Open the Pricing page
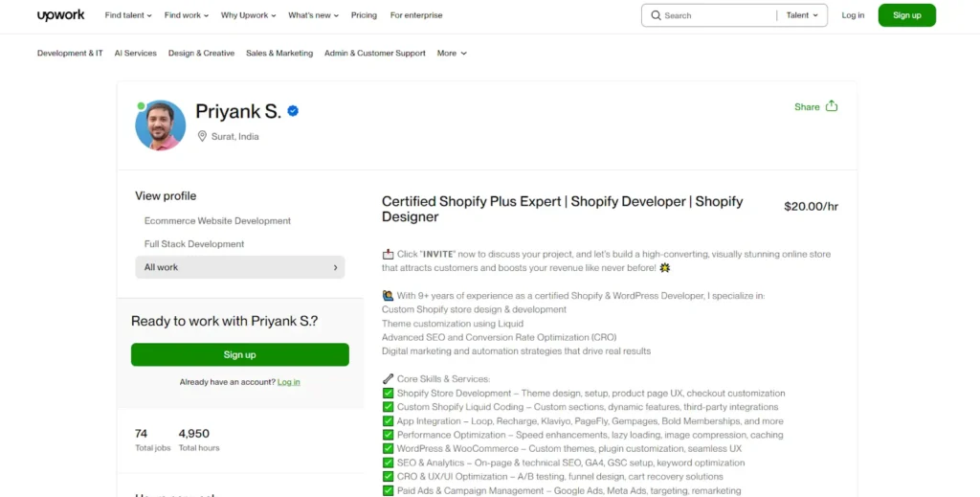 [364, 15]
